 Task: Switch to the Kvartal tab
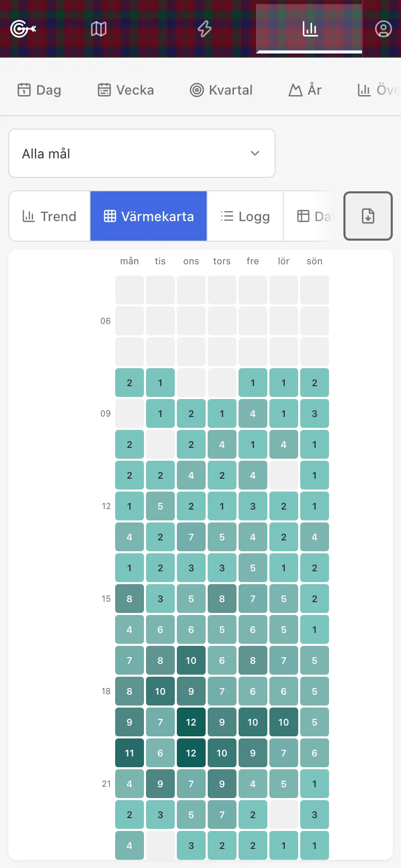click(222, 90)
